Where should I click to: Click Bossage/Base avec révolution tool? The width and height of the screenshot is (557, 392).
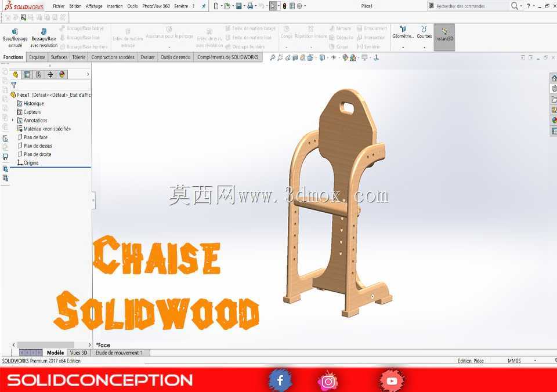(44, 38)
